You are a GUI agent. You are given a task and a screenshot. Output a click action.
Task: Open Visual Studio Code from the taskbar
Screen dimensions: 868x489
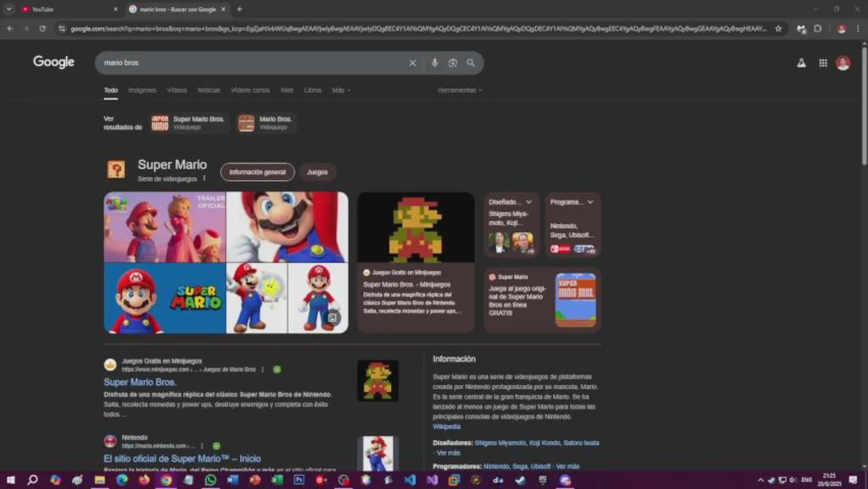(x=410, y=480)
